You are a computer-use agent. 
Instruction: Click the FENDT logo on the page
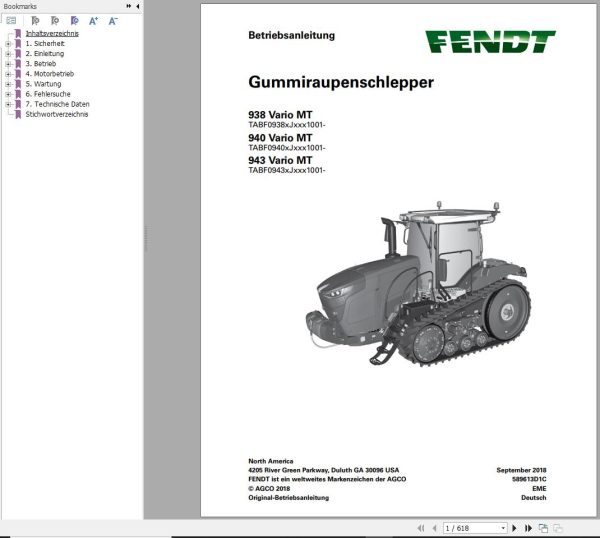pos(490,41)
